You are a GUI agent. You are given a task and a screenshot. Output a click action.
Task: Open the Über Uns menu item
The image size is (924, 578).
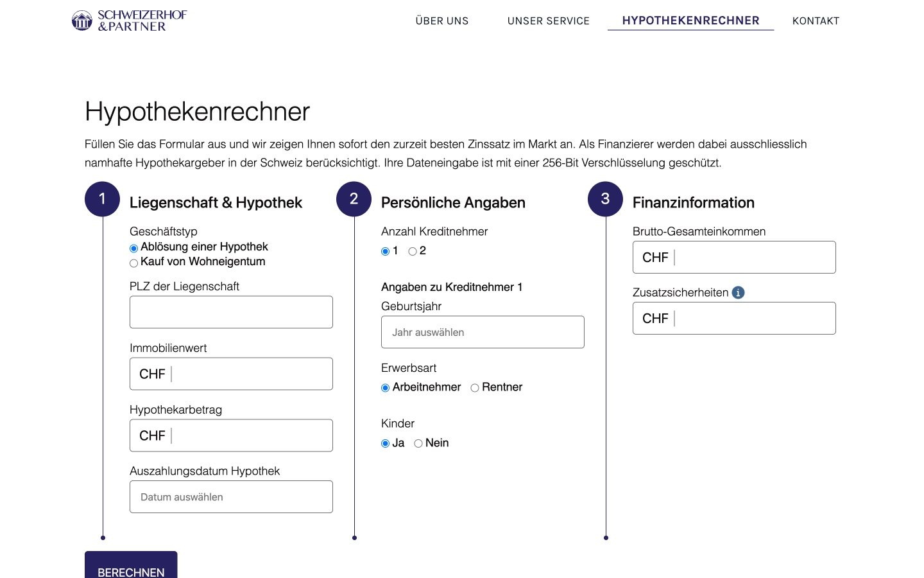click(442, 21)
